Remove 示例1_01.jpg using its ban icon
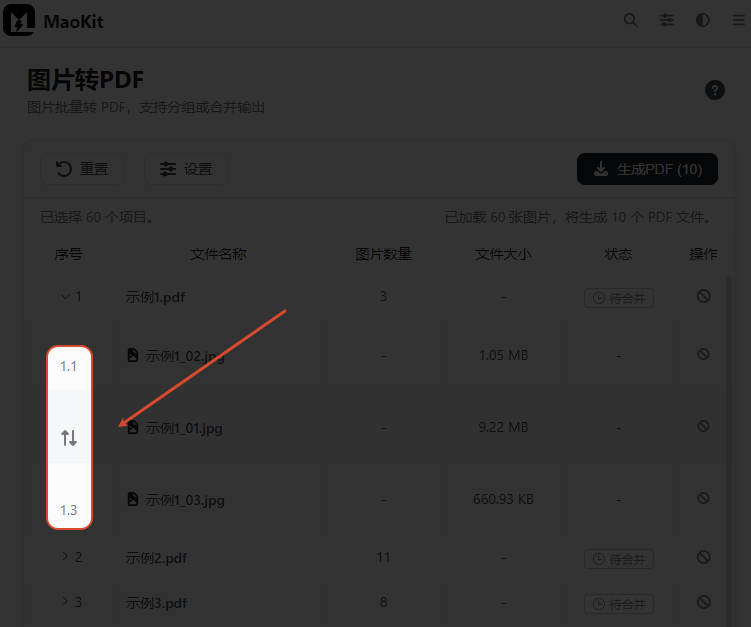 pos(703,426)
